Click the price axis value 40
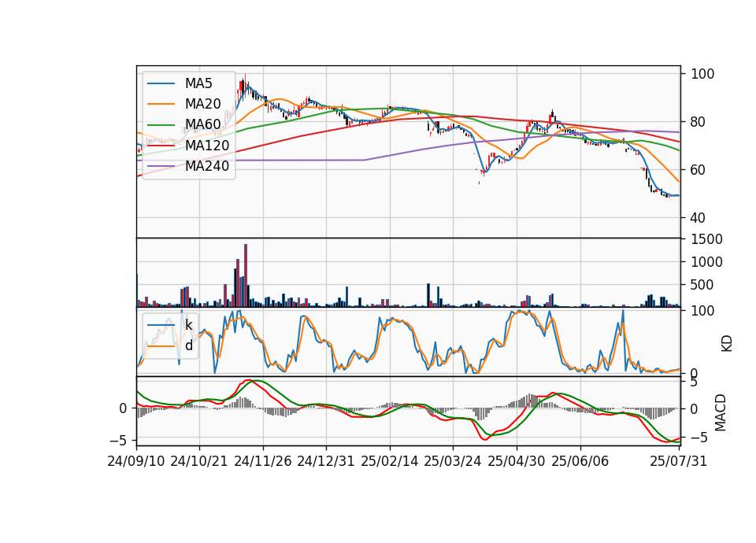Viewport: 756px width, 543px height. click(x=698, y=218)
